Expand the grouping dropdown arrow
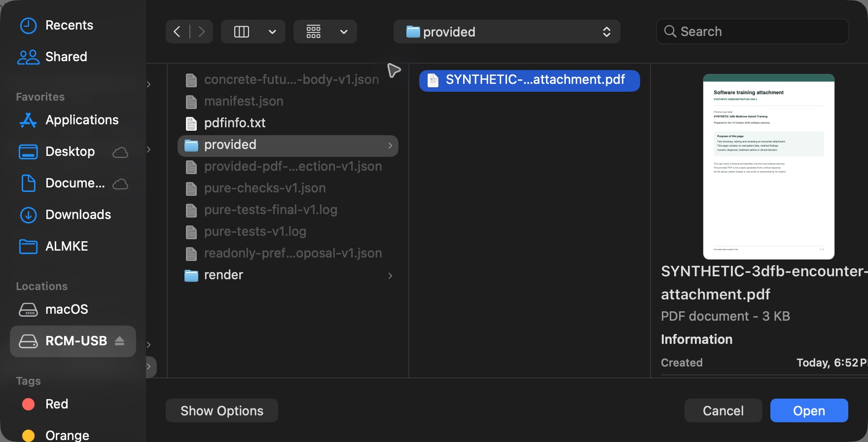 (x=344, y=32)
